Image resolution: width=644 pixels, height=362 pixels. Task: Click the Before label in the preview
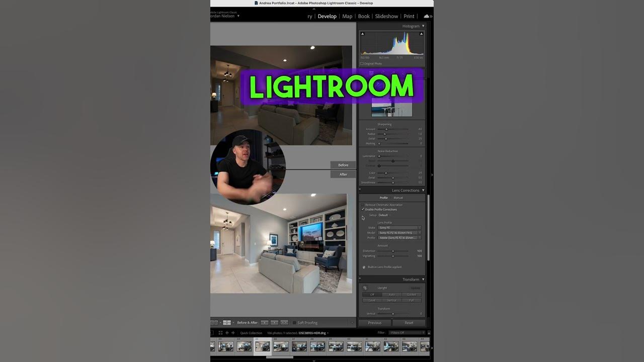(343, 165)
